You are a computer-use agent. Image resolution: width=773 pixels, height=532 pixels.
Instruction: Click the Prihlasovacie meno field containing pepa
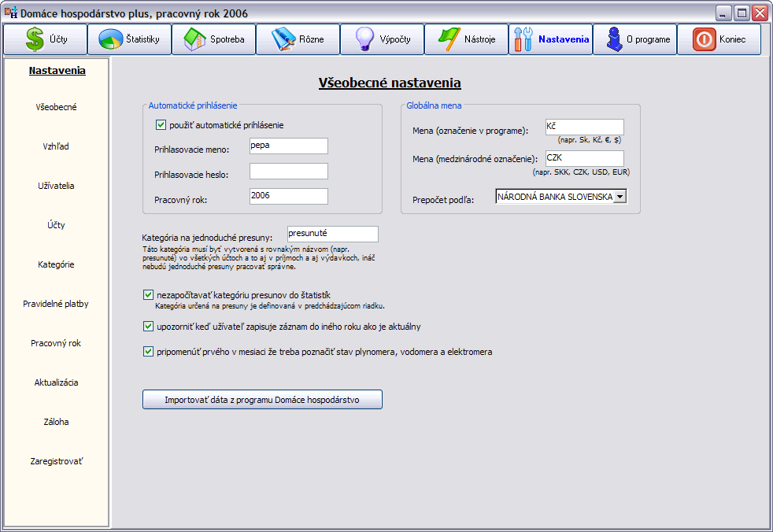coord(288,146)
